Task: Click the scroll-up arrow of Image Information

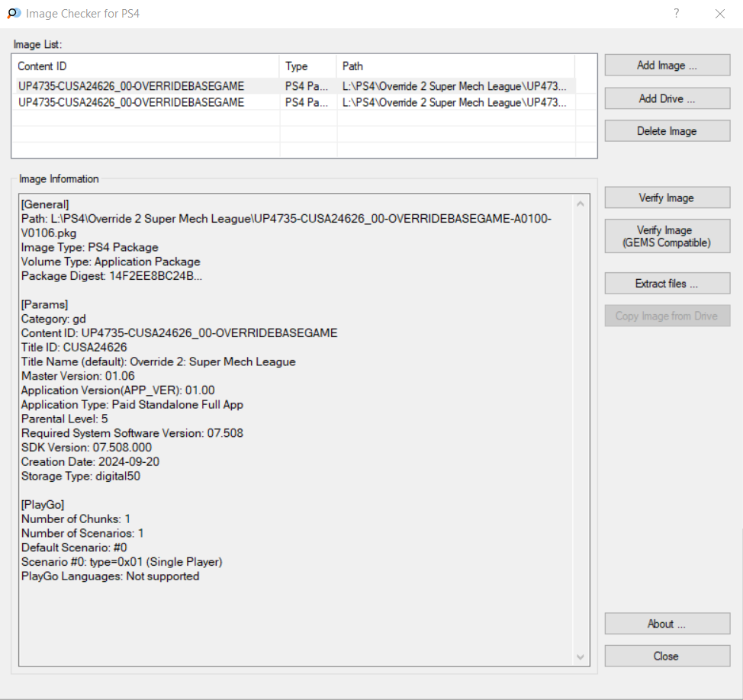Action: (581, 204)
